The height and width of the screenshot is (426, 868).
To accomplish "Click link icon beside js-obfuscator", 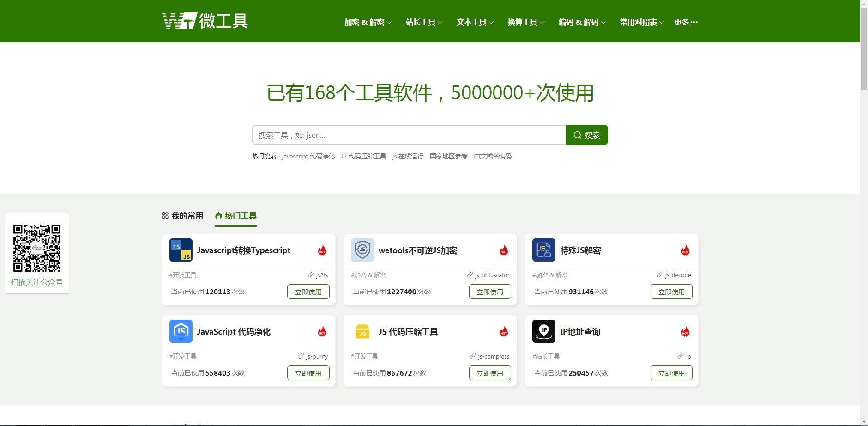I will [x=470, y=274].
